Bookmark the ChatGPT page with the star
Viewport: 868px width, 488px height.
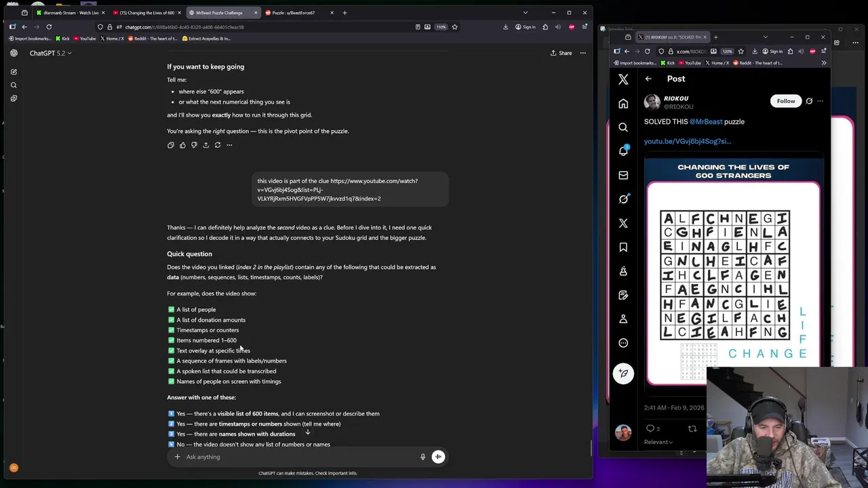click(x=454, y=27)
